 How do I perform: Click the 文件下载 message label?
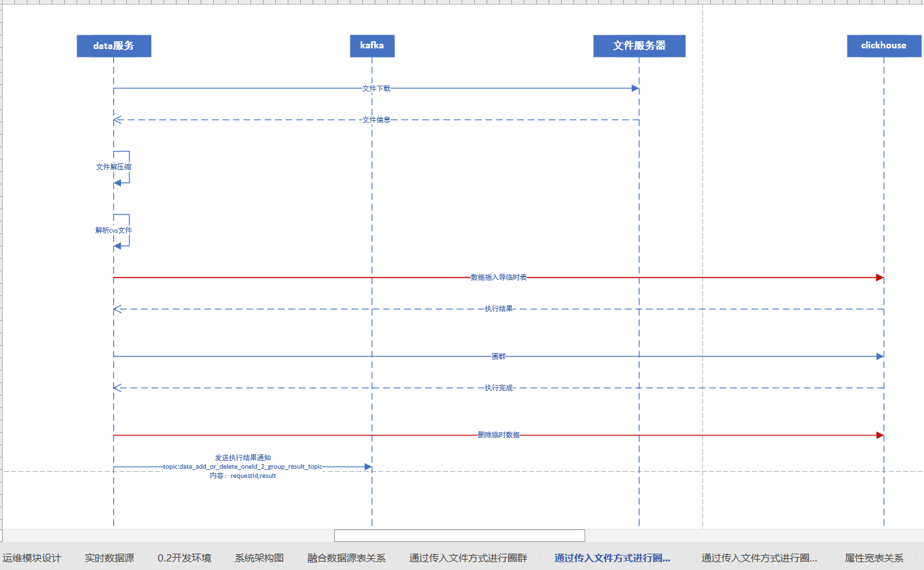pos(376,88)
